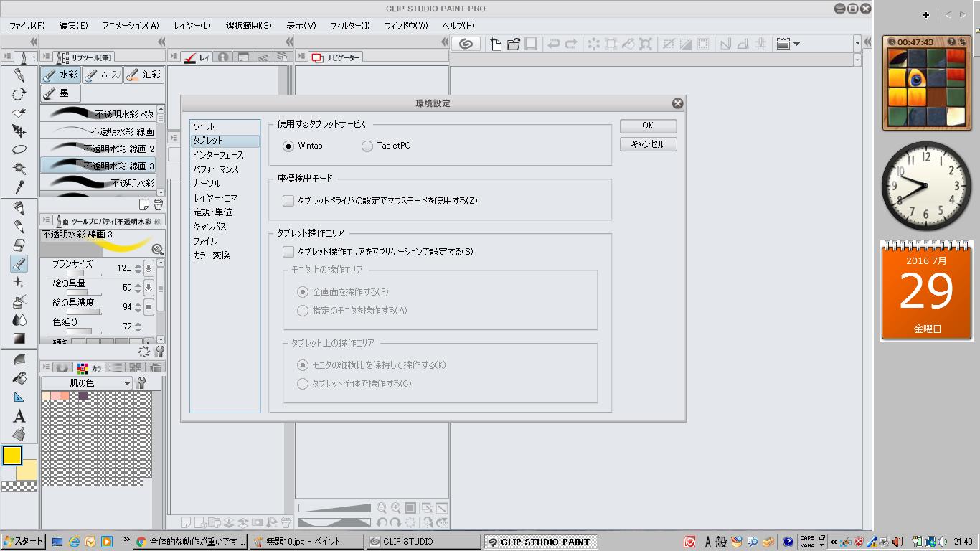Image resolution: width=980 pixels, height=551 pixels.
Task: Select the Gradient tool
Action: 19,339
